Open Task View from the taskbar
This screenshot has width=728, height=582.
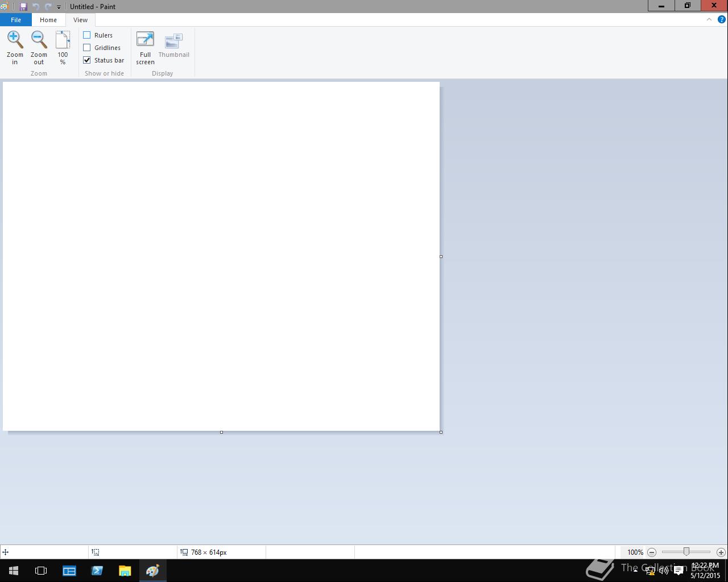(x=41, y=570)
